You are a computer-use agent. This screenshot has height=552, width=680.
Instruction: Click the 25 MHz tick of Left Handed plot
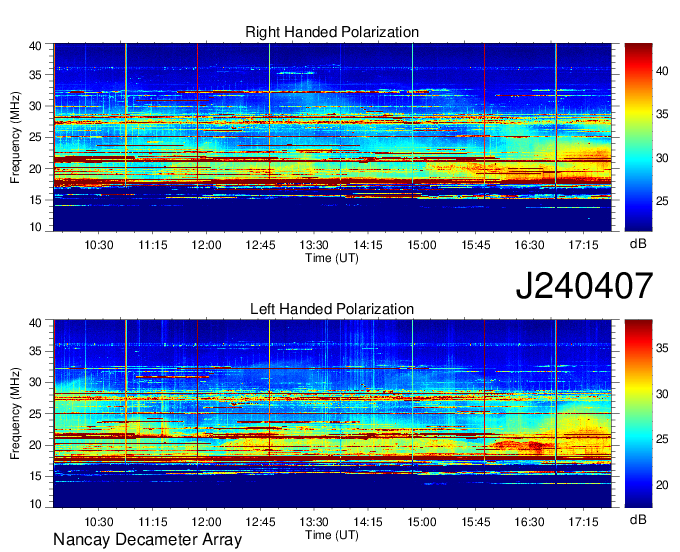tap(35, 414)
